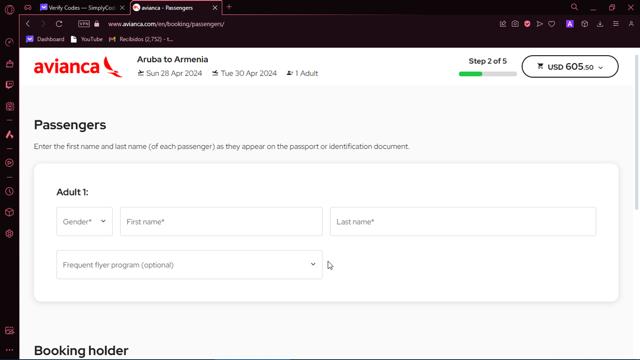The height and width of the screenshot is (360, 640).
Task: Open the Dashboard bookmark
Action: [45, 39]
